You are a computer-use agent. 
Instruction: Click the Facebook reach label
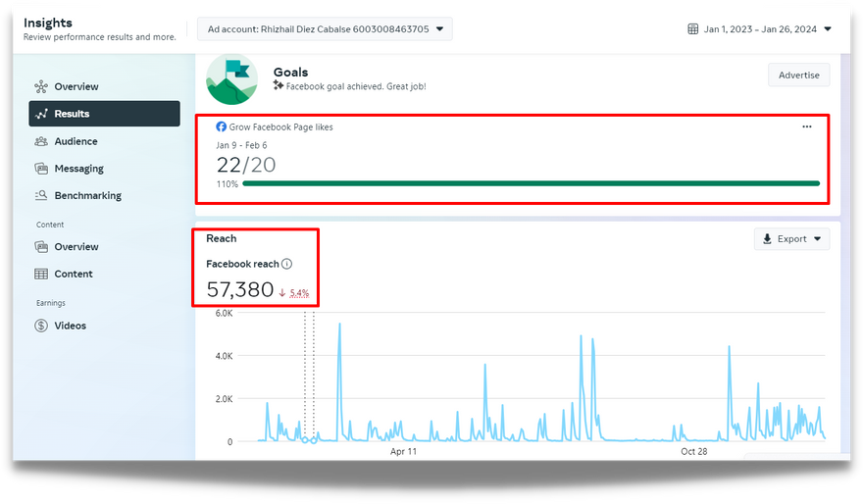(242, 264)
